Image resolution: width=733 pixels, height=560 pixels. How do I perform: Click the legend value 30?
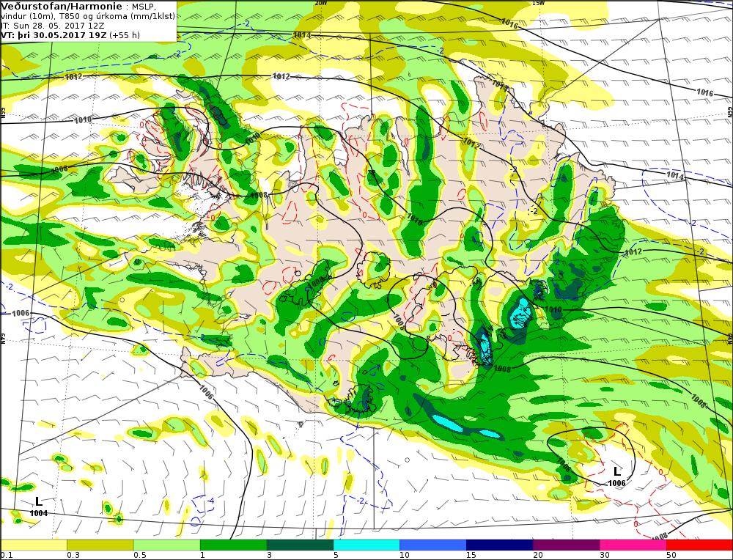point(605,556)
